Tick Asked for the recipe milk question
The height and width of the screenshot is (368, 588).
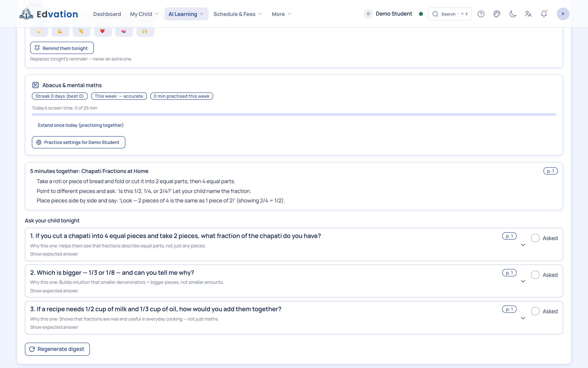(535, 311)
